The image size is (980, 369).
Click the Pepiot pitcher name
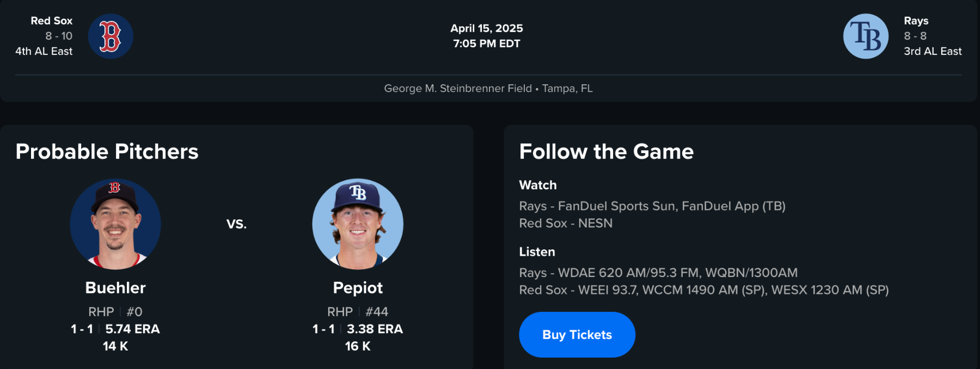point(358,288)
